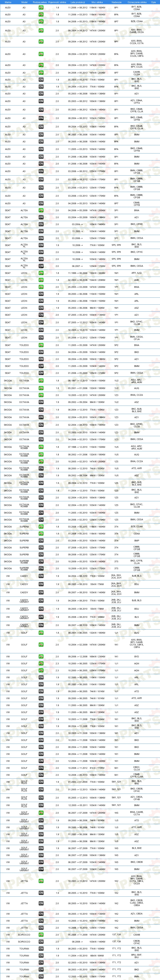
Task: Click diesel icon for VW Caddy 2KA BSU
Action: (x=41, y=584)
